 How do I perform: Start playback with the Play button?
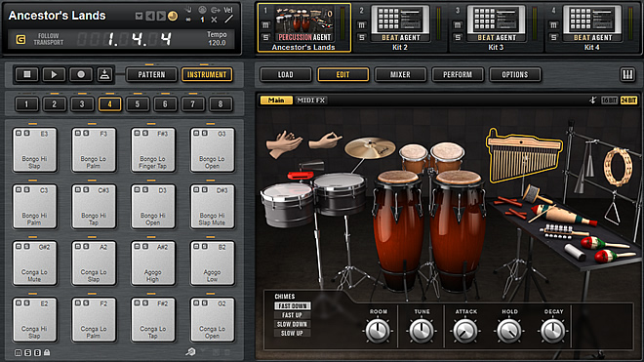(54, 74)
